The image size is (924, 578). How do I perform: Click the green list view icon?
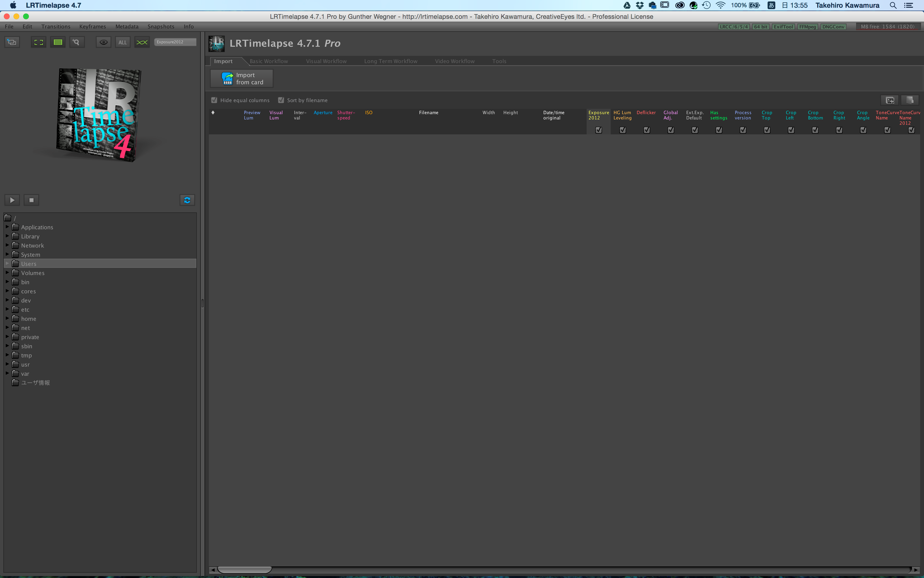pos(58,42)
